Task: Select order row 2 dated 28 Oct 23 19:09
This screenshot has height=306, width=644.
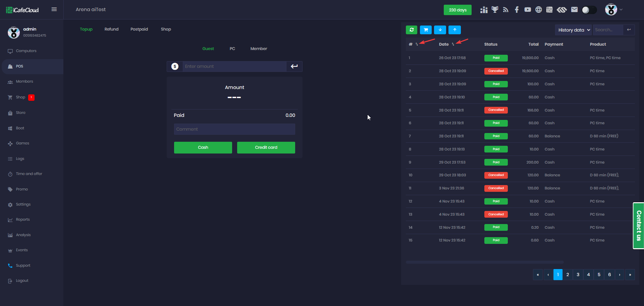Action: point(520,71)
